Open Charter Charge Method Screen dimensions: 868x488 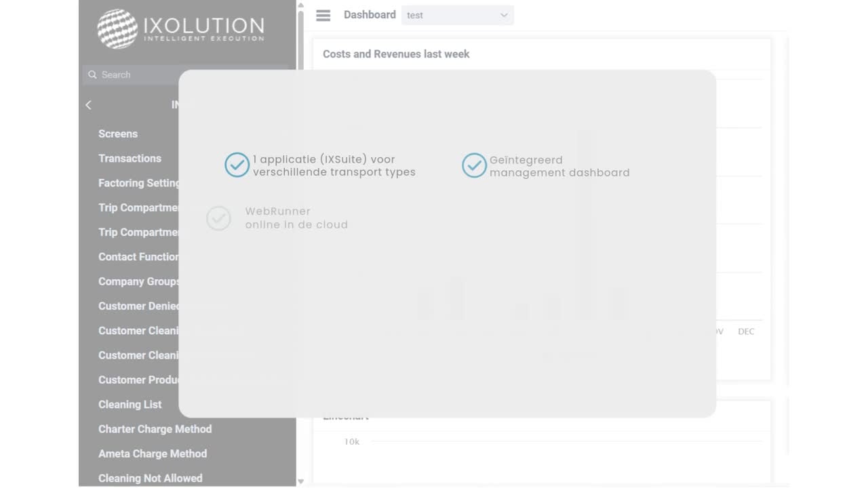click(x=155, y=429)
